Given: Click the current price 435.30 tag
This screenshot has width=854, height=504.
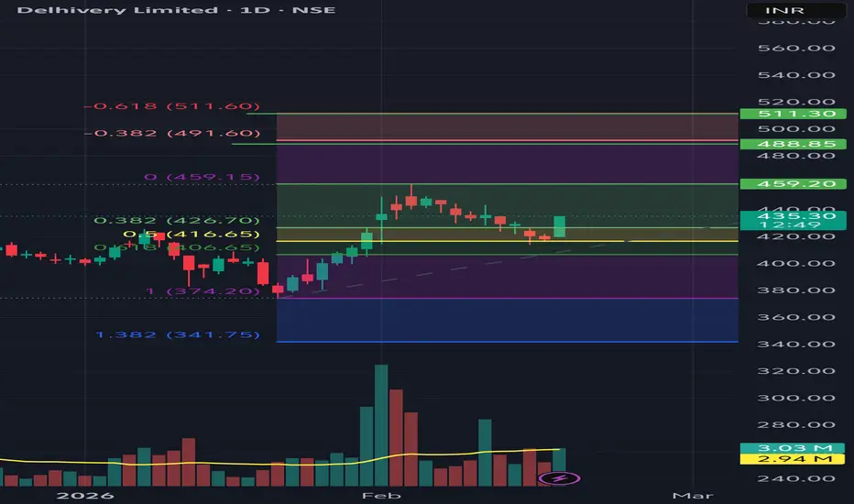Looking at the screenshot, I should 793,220.
